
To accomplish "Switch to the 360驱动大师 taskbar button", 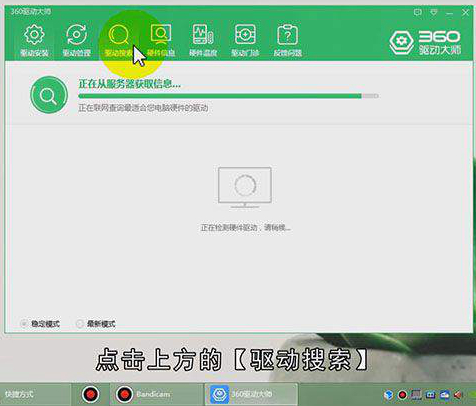I will tap(252, 394).
